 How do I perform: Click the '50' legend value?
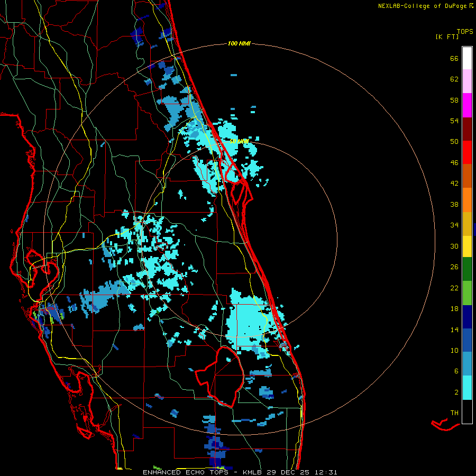click(x=454, y=141)
